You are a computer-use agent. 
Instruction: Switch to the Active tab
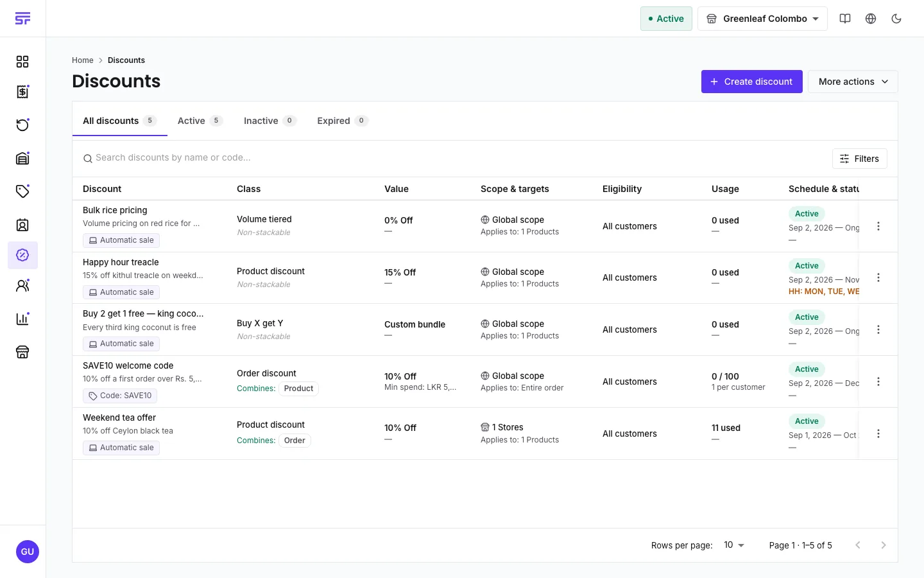[200, 121]
